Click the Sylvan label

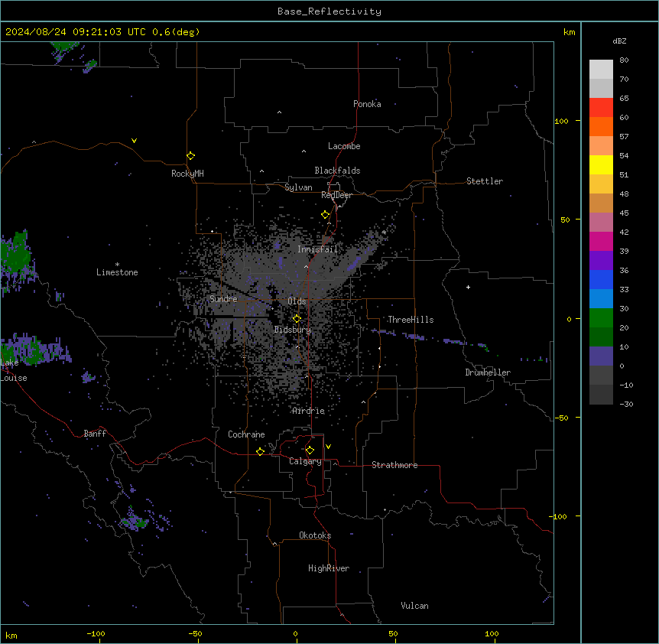(x=298, y=187)
